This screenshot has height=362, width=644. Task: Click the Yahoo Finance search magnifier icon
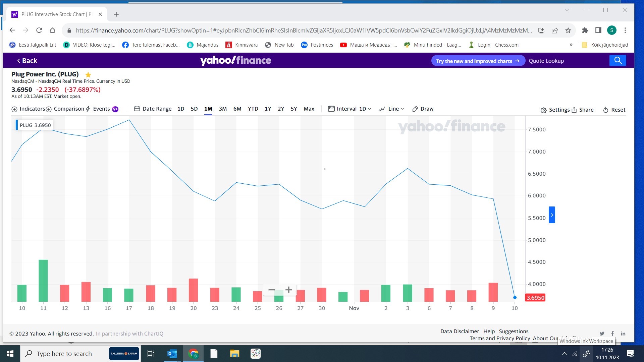[618, 61]
